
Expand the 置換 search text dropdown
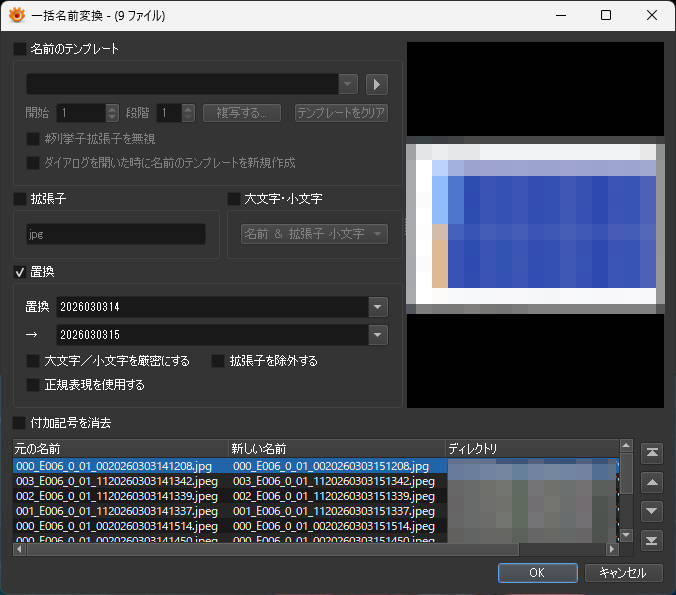[x=377, y=307]
